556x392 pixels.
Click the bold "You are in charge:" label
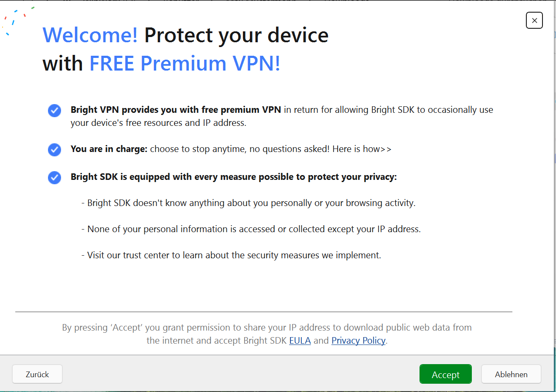[109, 149]
